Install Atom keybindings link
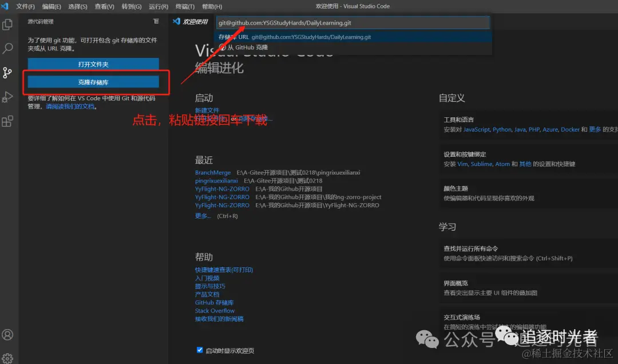The height and width of the screenshot is (364, 618). point(502,164)
